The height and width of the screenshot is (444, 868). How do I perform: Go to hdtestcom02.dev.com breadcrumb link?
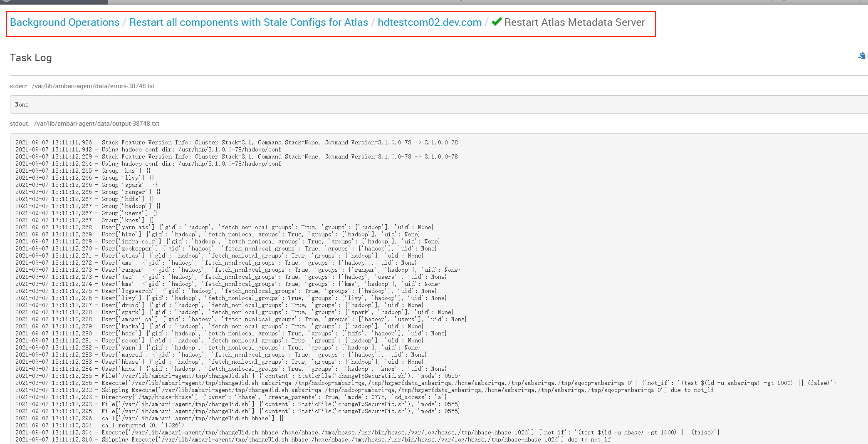click(430, 22)
